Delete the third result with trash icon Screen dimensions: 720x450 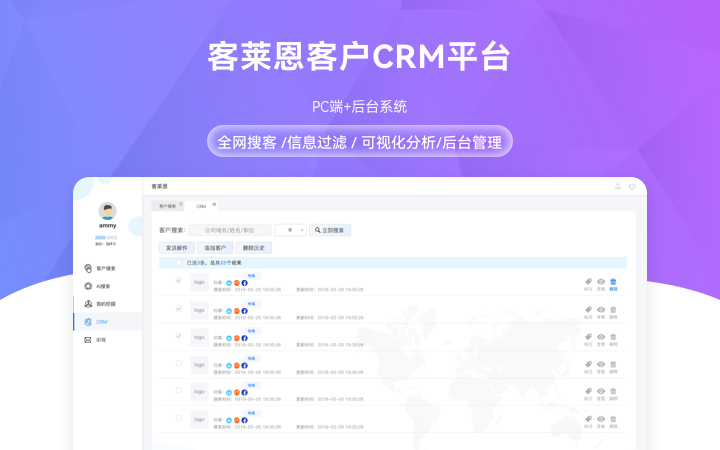tap(613, 337)
